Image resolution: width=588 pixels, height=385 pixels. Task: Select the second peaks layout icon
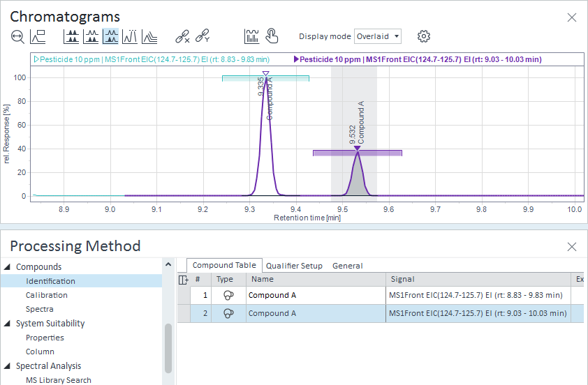click(x=91, y=37)
